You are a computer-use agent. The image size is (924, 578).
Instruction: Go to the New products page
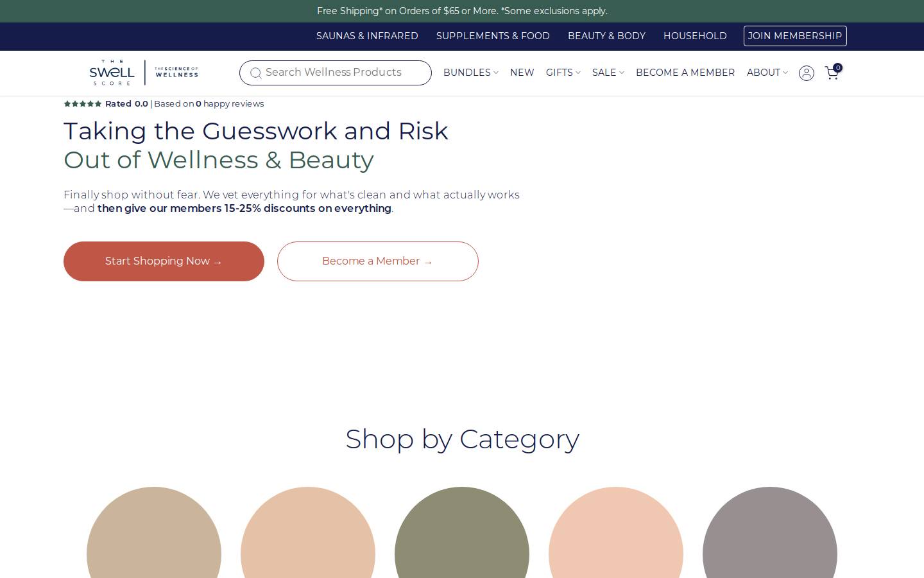[x=522, y=73]
